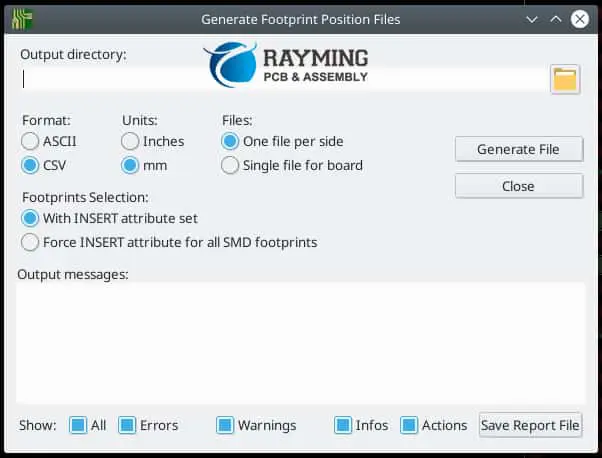Click the folder browse icon
602x458 pixels.
tap(565, 80)
